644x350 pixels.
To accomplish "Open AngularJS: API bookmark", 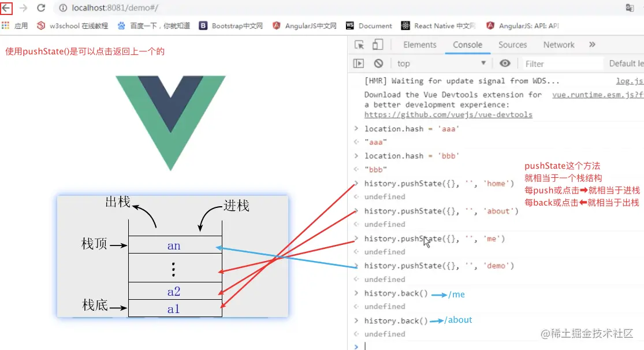I will click(x=523, y=25).
